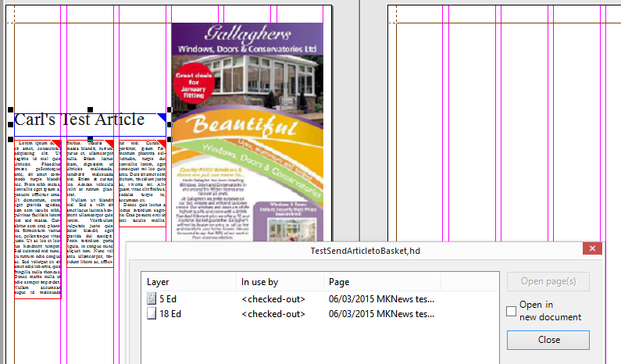Viewport: 621px width, 364px height.
Task: Click the first Lorem ipsum text column
Action: [37, 219]
